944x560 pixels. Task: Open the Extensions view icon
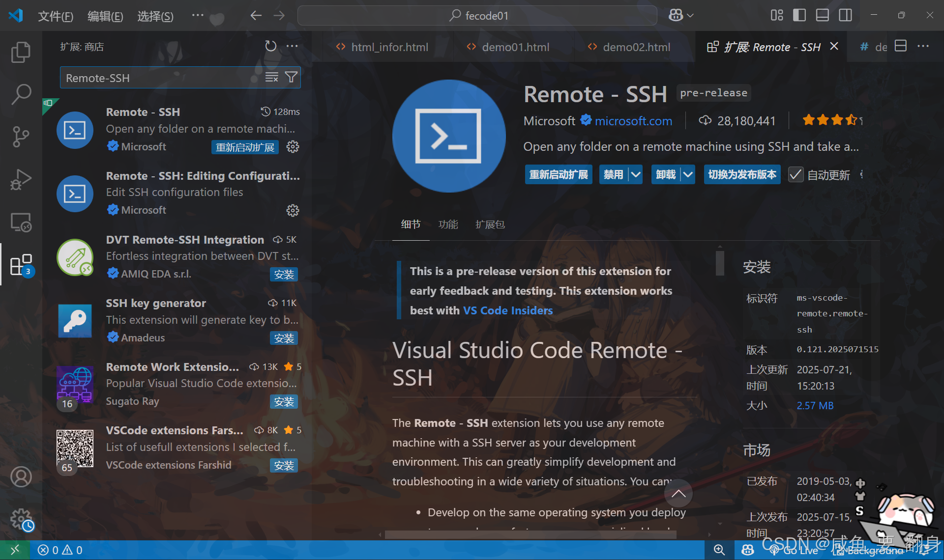pyautogui.click(x=21, y=265)
